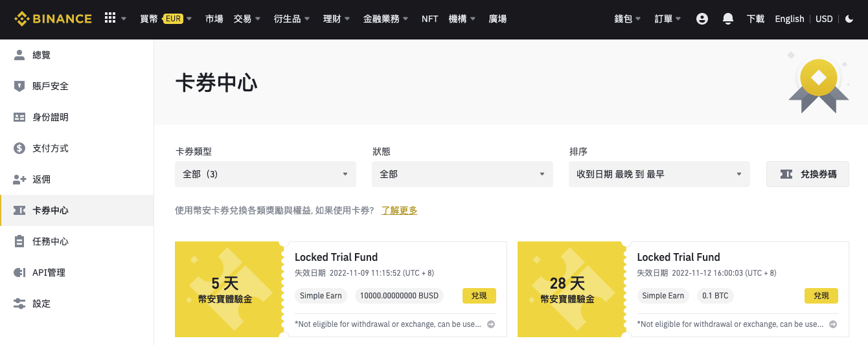The image size is (868, 345).
Task: Click the 支付方式 dollar coin icon
Action: 19,148
